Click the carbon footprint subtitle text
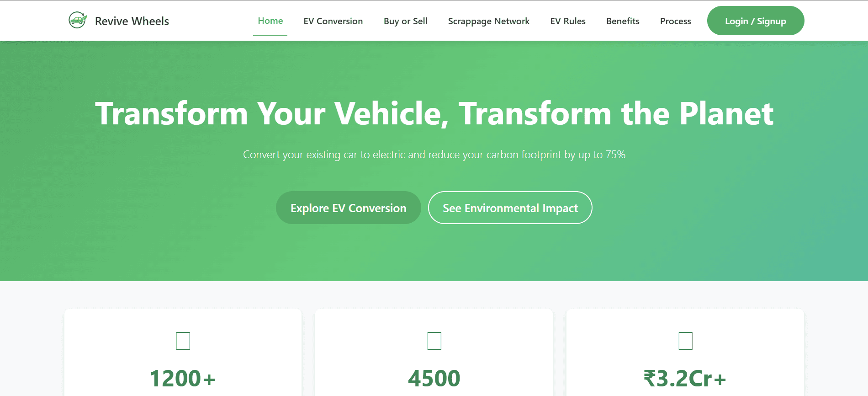 [434, 155]
